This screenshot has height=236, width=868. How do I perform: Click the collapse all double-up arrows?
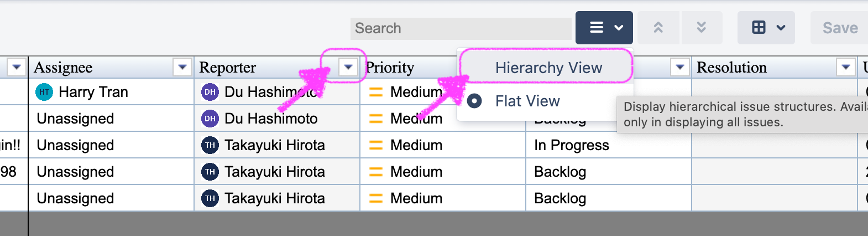click(658, 28)
